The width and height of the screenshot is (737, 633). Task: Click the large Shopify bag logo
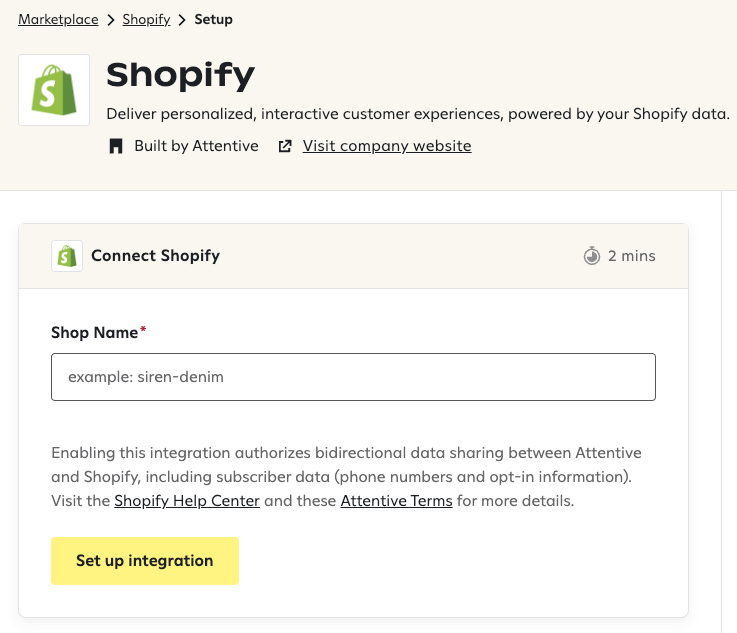point(54,90)
